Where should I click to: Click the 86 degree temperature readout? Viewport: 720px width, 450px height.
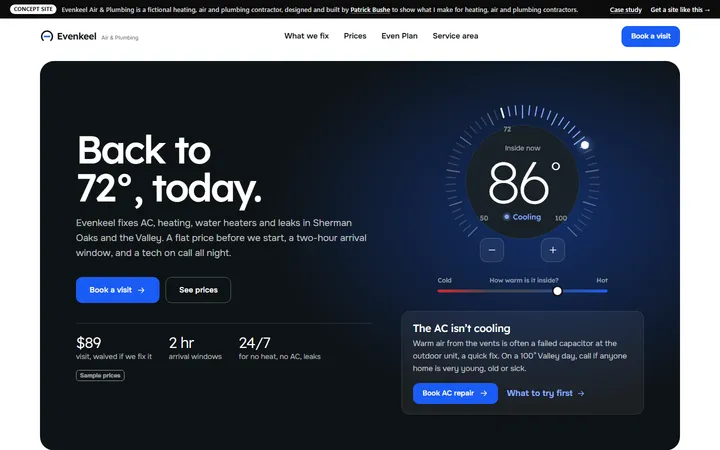click(523, 183)
